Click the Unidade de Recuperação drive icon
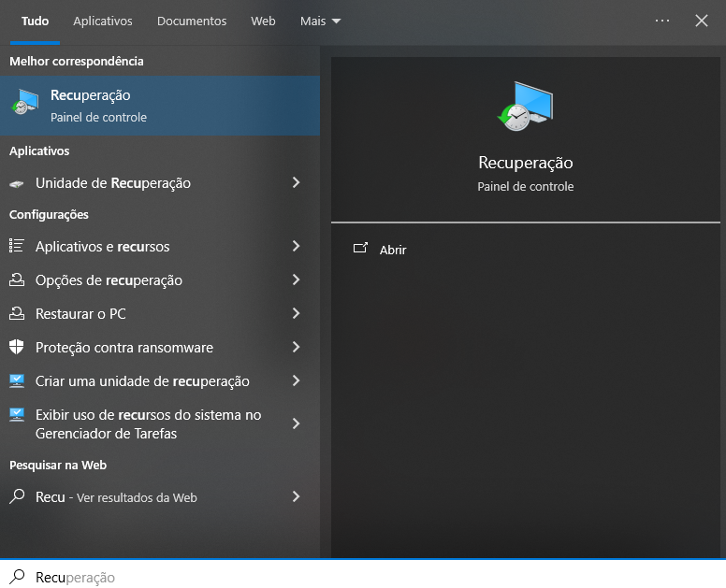The image size is (726, 588). tap(17, 183)
